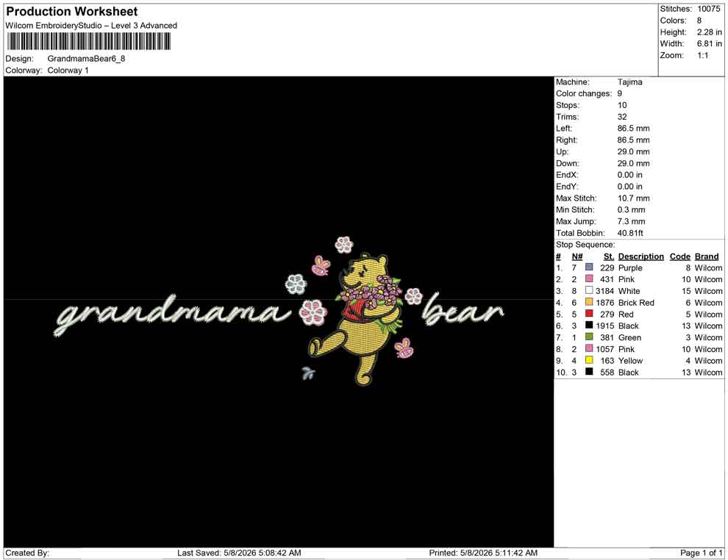The width and height of the screenshot is (728, 560).
Task: Click the Width value '6.81 in'
Action: pos(709,43)
